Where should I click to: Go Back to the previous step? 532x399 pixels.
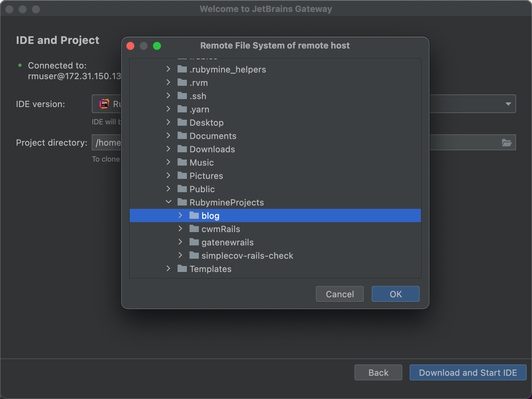tap(378, 372)
